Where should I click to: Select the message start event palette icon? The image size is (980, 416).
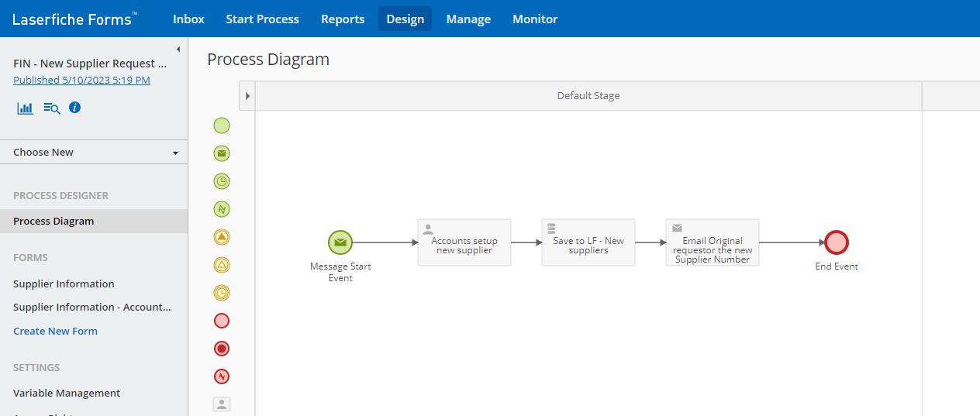(222, 153)
